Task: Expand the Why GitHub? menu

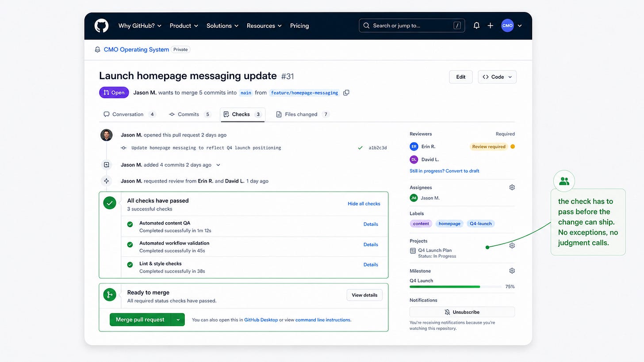Action: 140,26
